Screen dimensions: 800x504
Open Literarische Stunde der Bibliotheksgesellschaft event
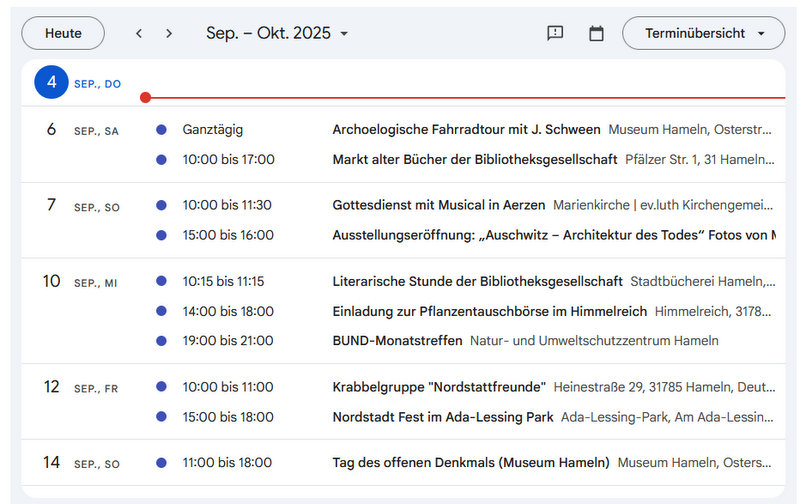477,281
